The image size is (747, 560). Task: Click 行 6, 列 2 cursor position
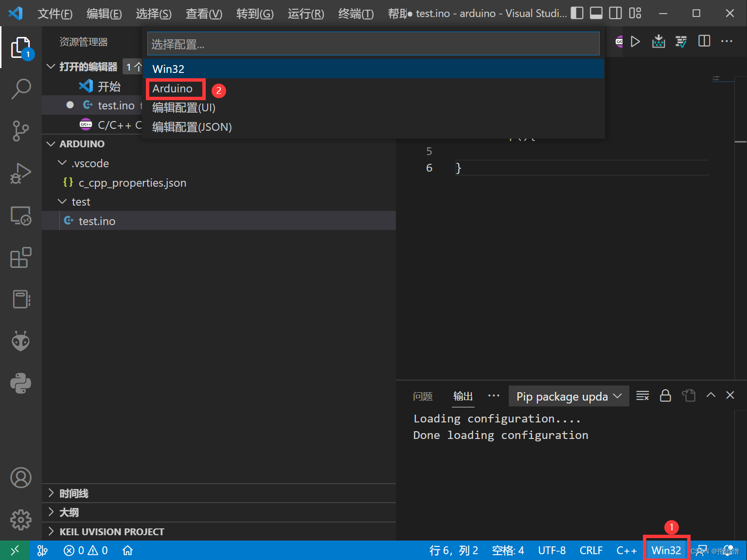click(454, 550)
